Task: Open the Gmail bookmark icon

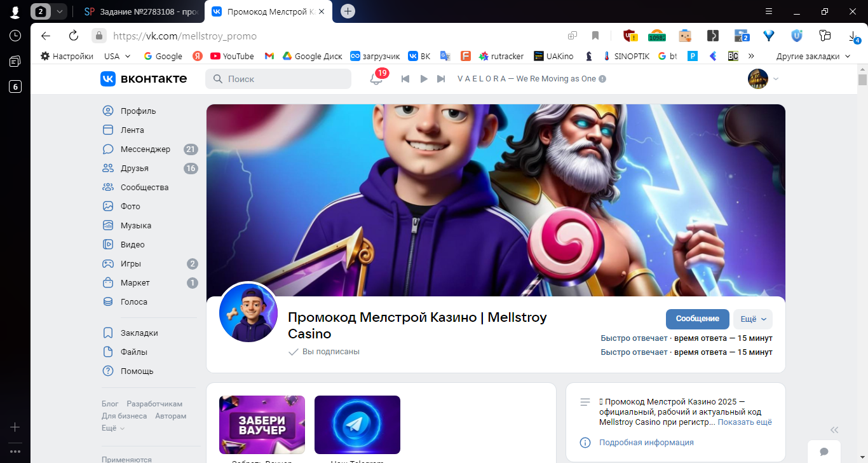Action: coord(269,56)
